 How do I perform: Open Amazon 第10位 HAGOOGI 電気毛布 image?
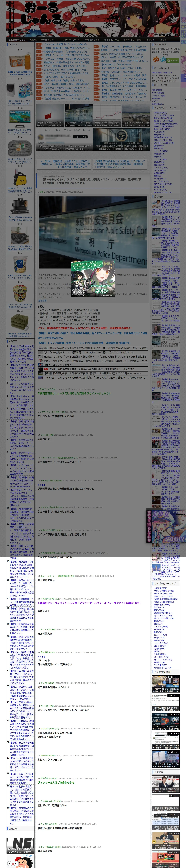click(20, 322)
